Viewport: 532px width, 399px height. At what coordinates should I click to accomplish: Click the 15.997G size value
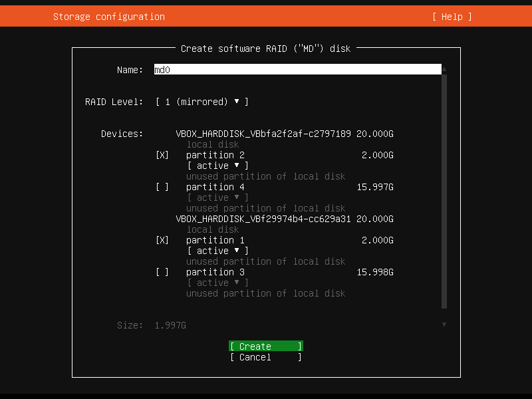[375, 187]
